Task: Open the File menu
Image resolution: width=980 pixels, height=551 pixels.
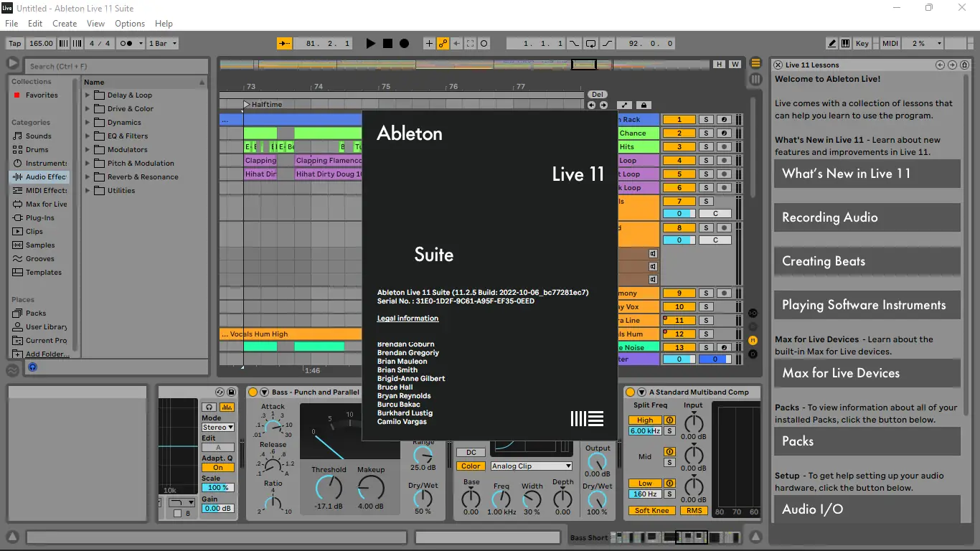Action: click(x=11, y=24)
